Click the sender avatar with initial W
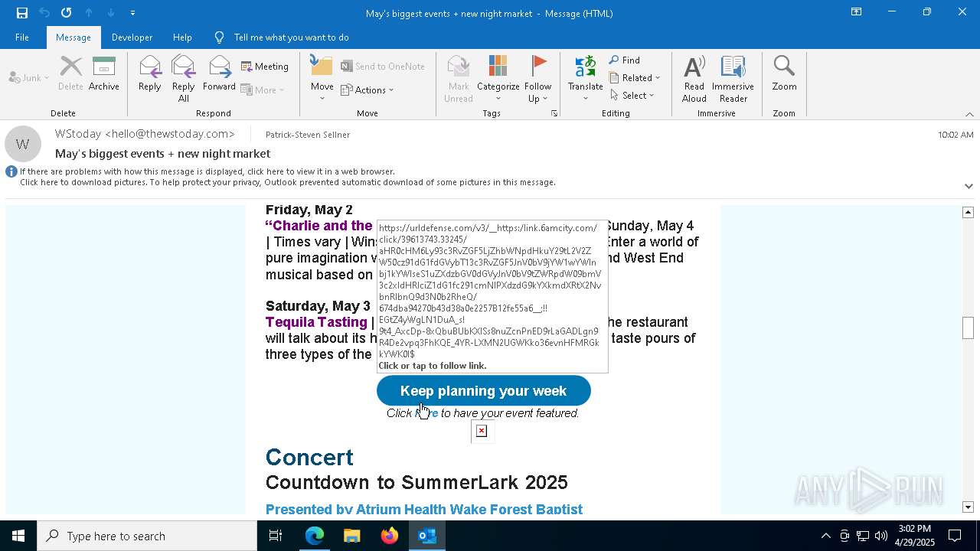Screen dimensions: 980x551 tap(23, 144)
